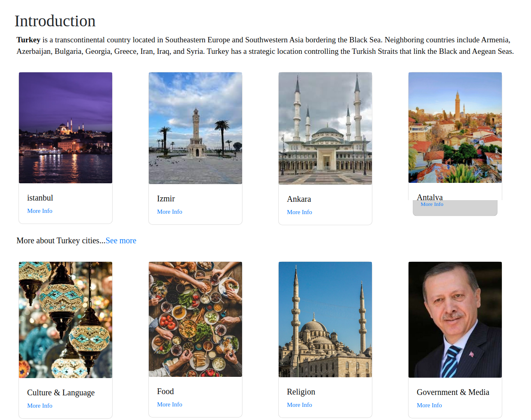This screenshot has width=531, height=420.
Task: Click the Izmir clock tower photo
Action: (195, 128)
